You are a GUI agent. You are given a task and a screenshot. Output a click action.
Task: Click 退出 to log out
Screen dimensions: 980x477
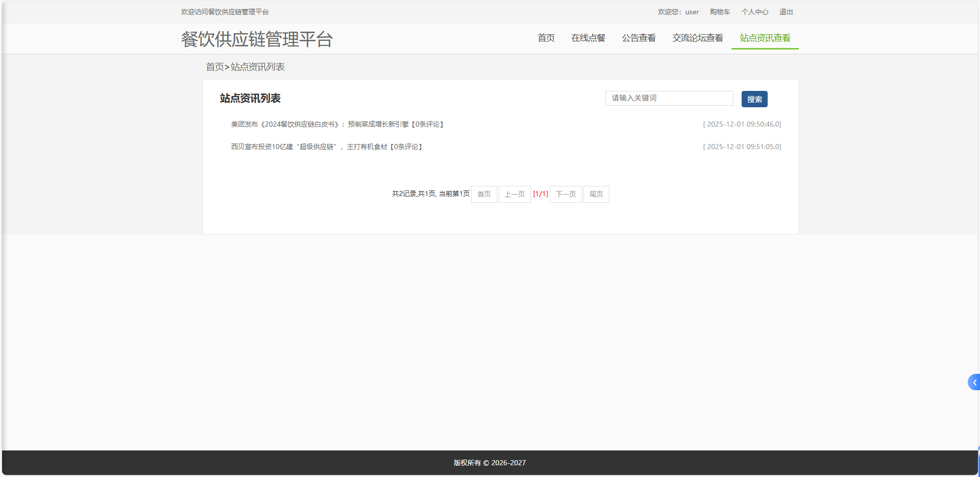coord(786,12)
